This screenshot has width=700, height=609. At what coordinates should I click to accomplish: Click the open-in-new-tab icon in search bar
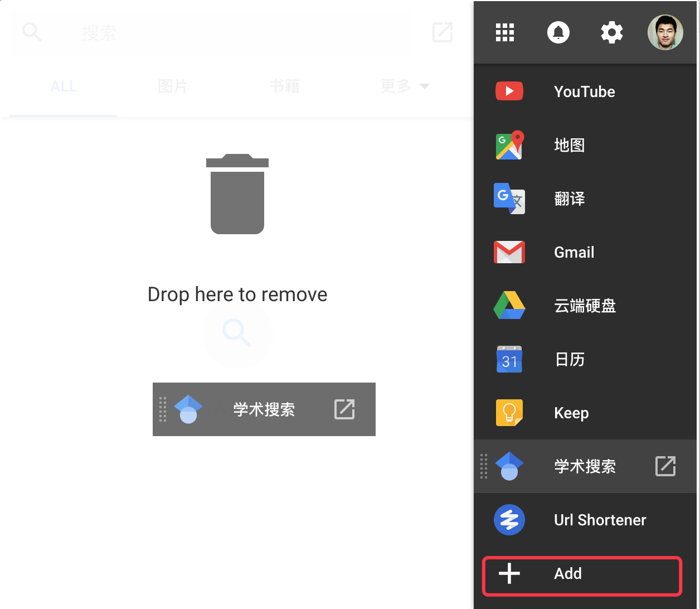(x=443, y=32)
